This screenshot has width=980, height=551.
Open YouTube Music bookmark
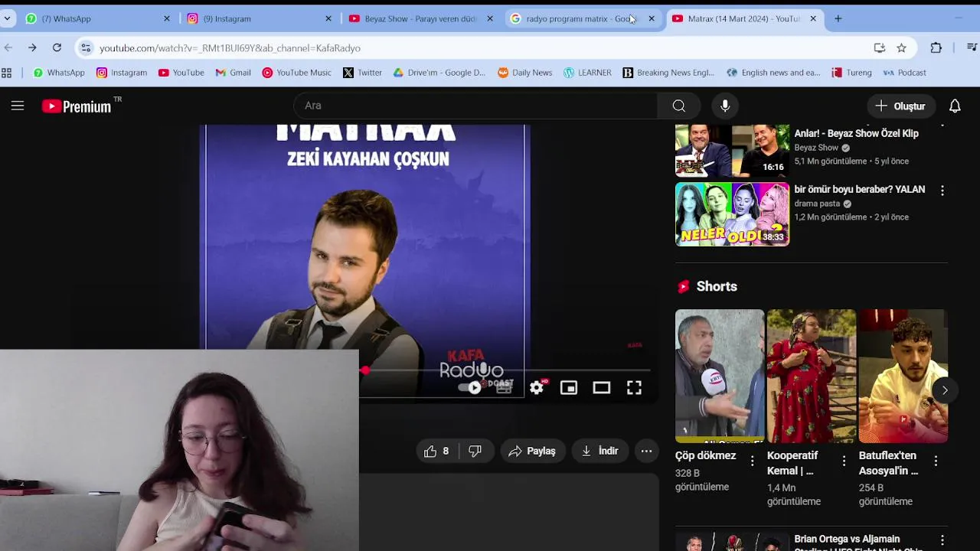[x=297, y=73]
